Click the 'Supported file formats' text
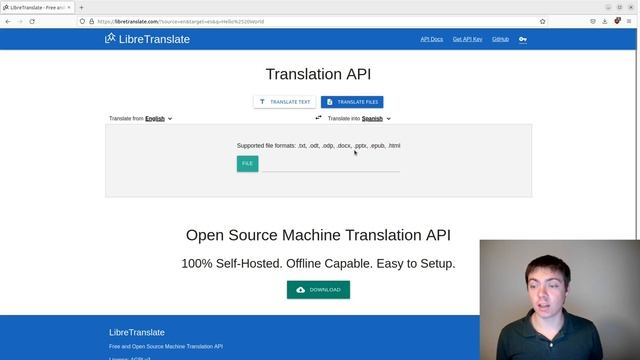640x360 pixels. click(318, 146)
